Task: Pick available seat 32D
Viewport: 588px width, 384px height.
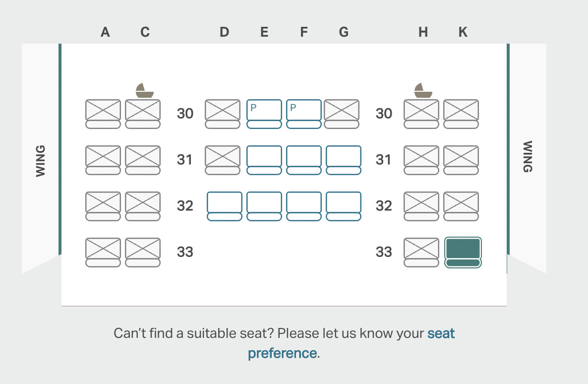Action: click(224, 206)
